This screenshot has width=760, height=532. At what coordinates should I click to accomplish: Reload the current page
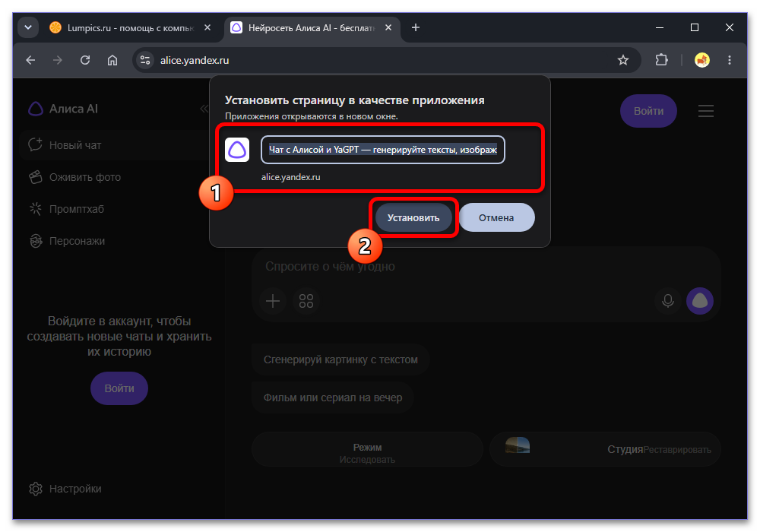(85, 60)
